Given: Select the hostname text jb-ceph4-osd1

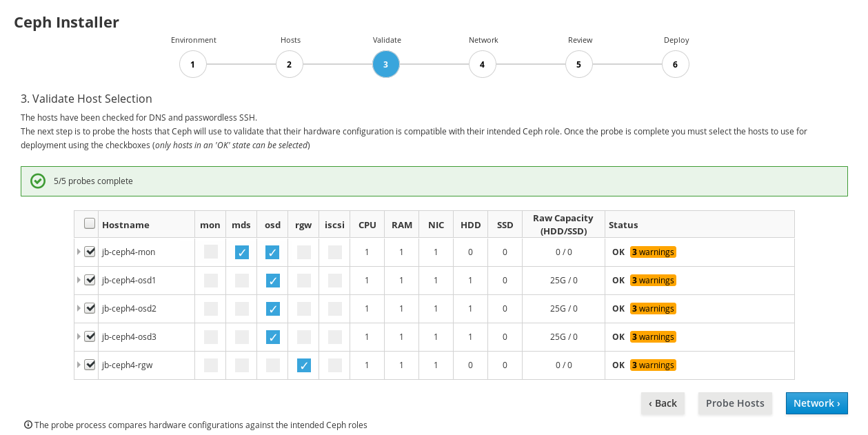Looking at the screenshot, I should click(129, 281).
